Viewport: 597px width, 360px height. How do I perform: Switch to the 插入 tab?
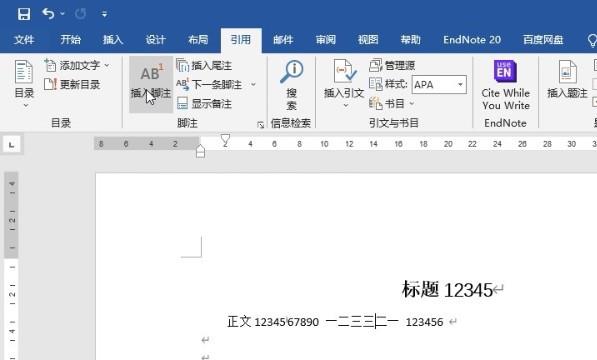(113, 40)
